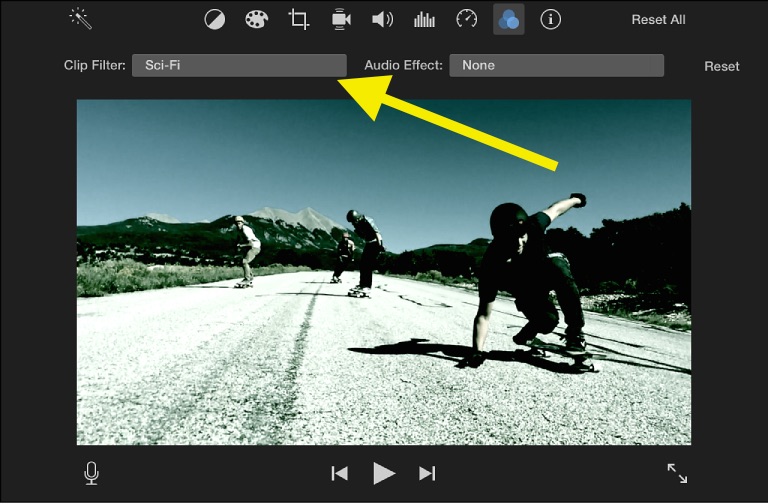Open the Clip Filter Sci-Fi selector
The image size is (768, 504).
[239, 65]
